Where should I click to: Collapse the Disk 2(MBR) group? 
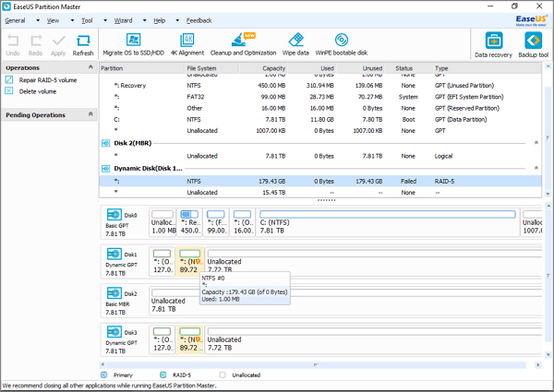tap(536, 143)
